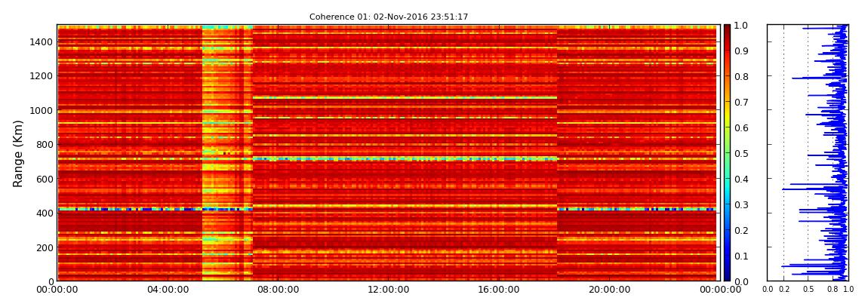The height and width of the screenshot is (307, 868).
Task: Click the 400 tick label on range axis
Action: (x=45, y=213)
